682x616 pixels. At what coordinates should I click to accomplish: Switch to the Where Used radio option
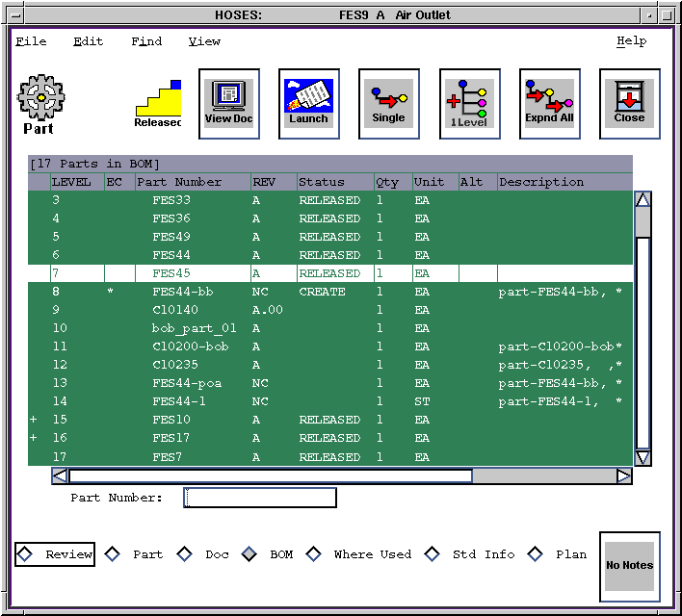(314, 554)
